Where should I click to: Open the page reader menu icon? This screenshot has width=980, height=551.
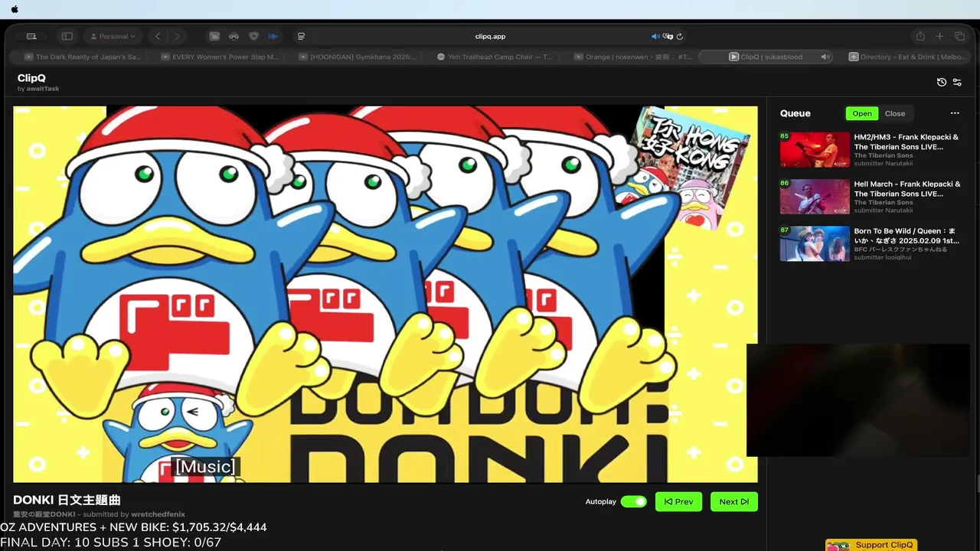click(x=301, y=36)
